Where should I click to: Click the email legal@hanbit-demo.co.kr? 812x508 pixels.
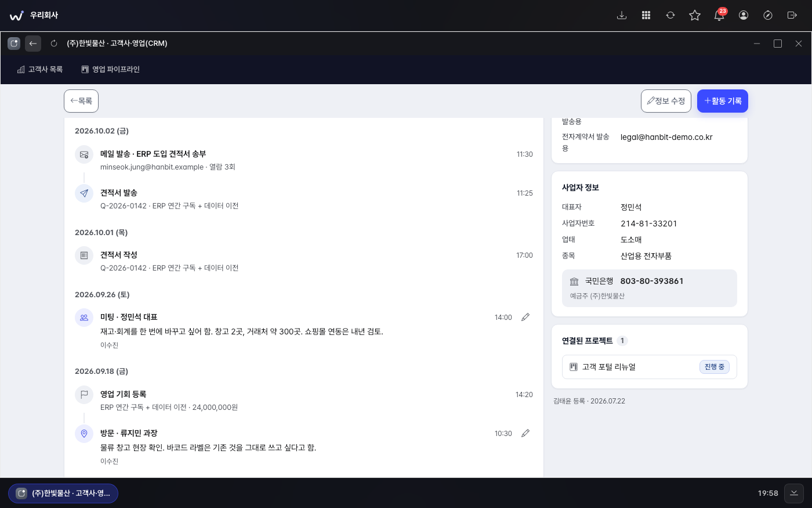point(666,138)
